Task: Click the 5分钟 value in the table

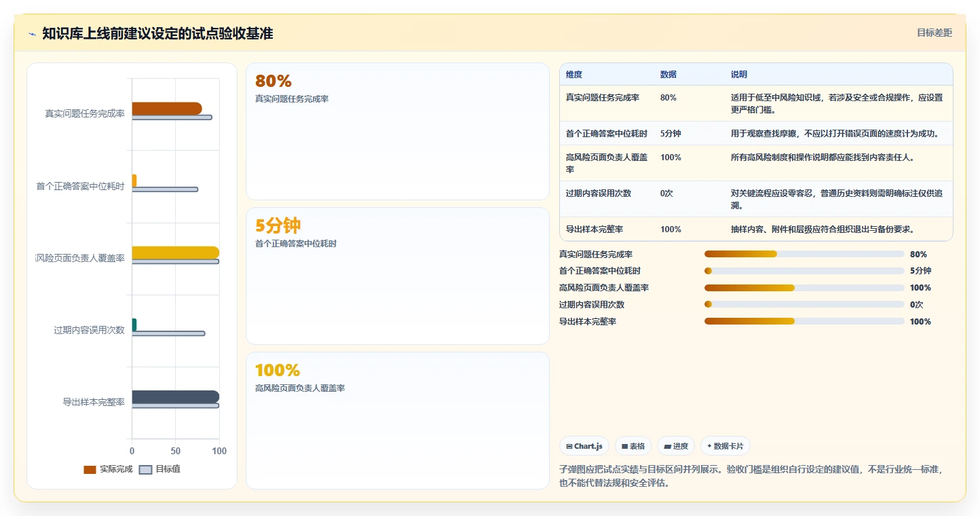Action: point(671,134)
